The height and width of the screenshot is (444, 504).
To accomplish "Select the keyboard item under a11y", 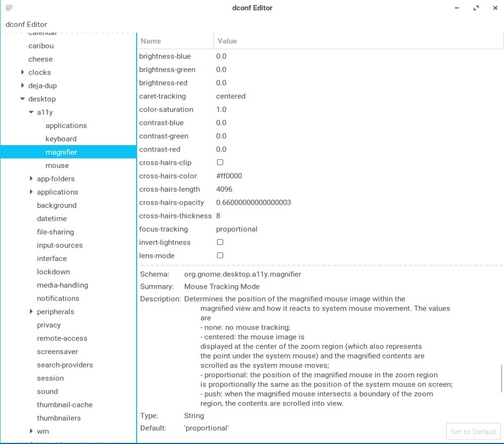I will pos(61,139).
